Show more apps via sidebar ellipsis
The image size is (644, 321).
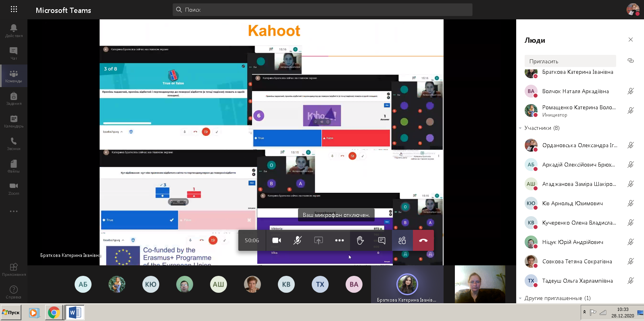(14, 211)
